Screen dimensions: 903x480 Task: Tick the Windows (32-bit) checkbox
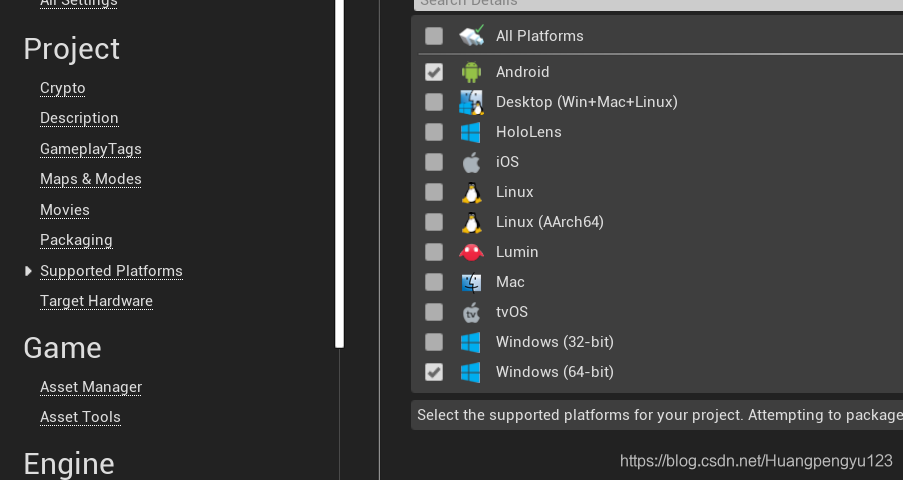tap(434, 342)
